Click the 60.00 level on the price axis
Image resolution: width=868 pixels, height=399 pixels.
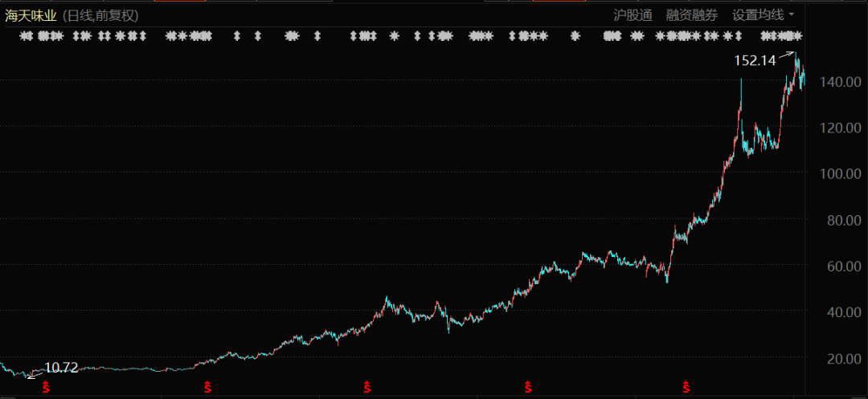[x=841, y=266]
